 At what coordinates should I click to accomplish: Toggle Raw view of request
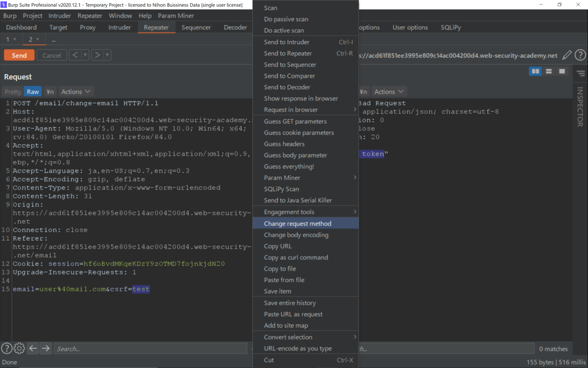point(33,92)
